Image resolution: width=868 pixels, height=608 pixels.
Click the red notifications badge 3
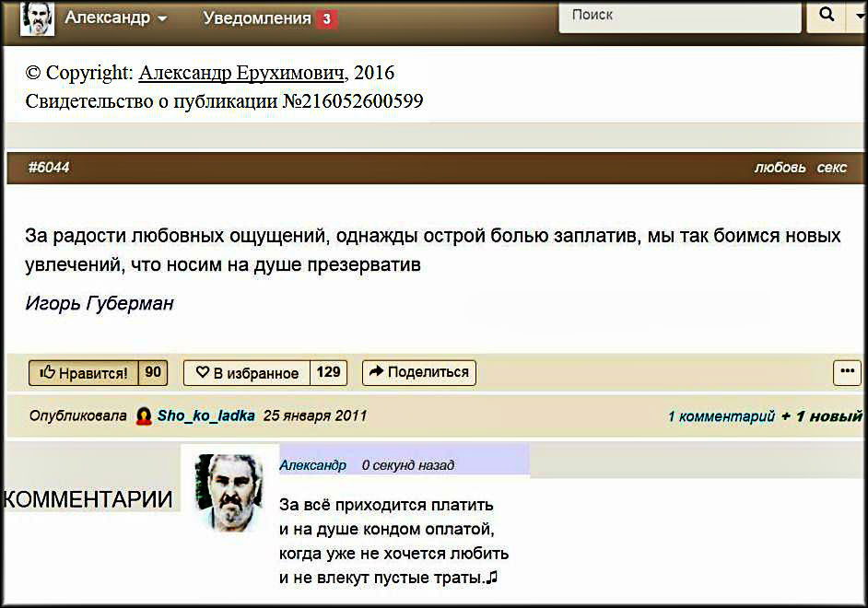[x=326, y=19]
